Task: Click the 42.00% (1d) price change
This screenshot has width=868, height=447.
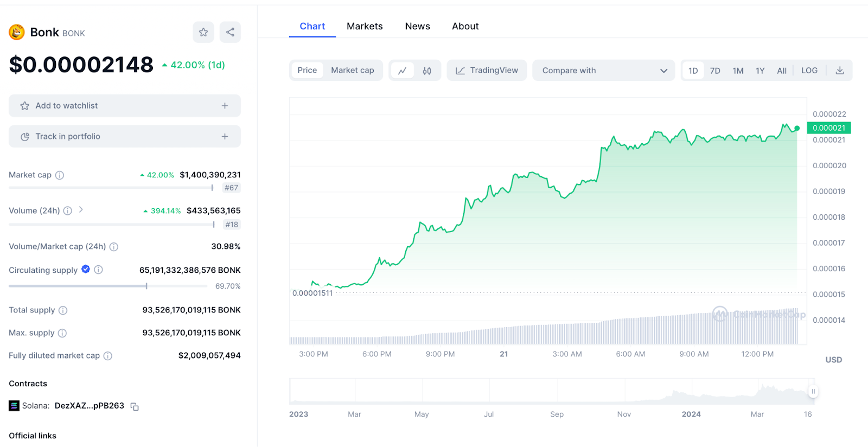Action: (x=194, y=65)
